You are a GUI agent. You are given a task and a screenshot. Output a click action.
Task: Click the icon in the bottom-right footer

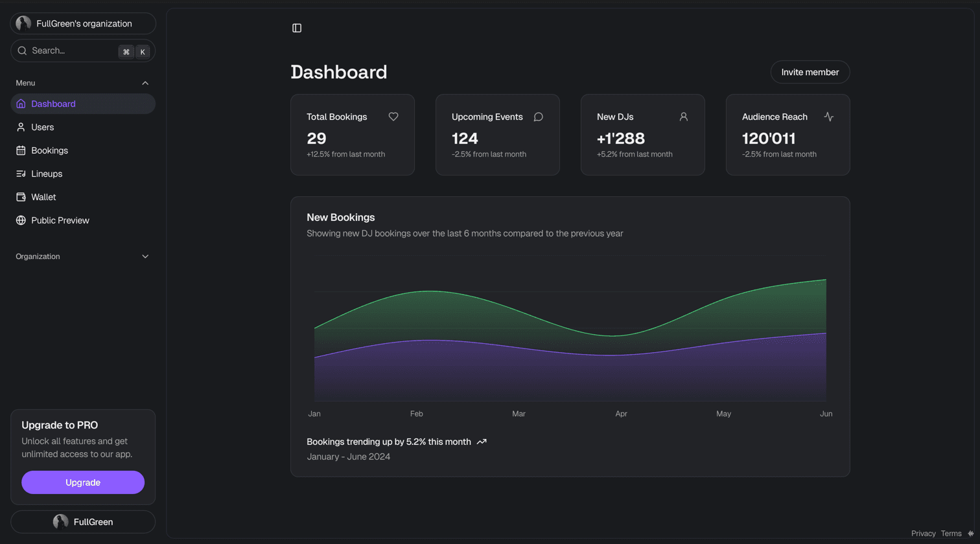coord(970,534)
